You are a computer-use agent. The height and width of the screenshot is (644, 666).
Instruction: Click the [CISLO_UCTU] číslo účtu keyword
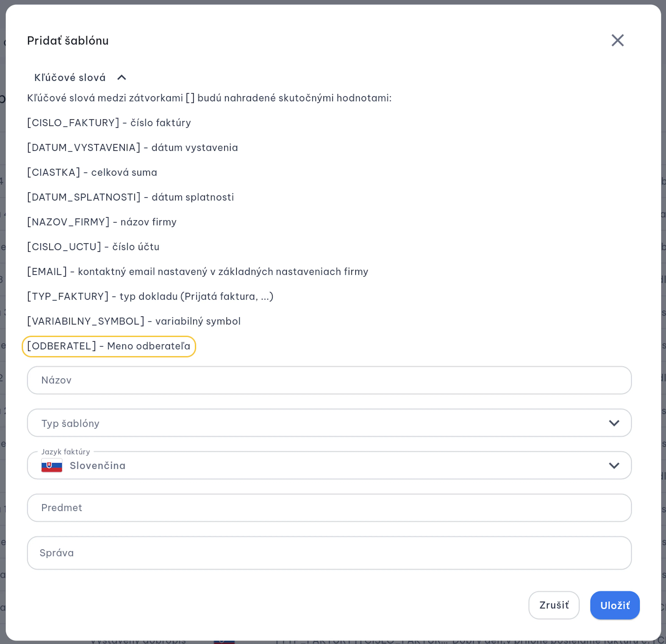click(x=93, y=247)
